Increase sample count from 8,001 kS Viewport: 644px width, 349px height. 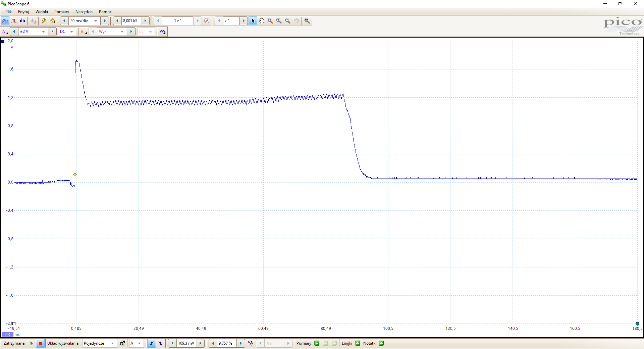[x=145, y=21]
